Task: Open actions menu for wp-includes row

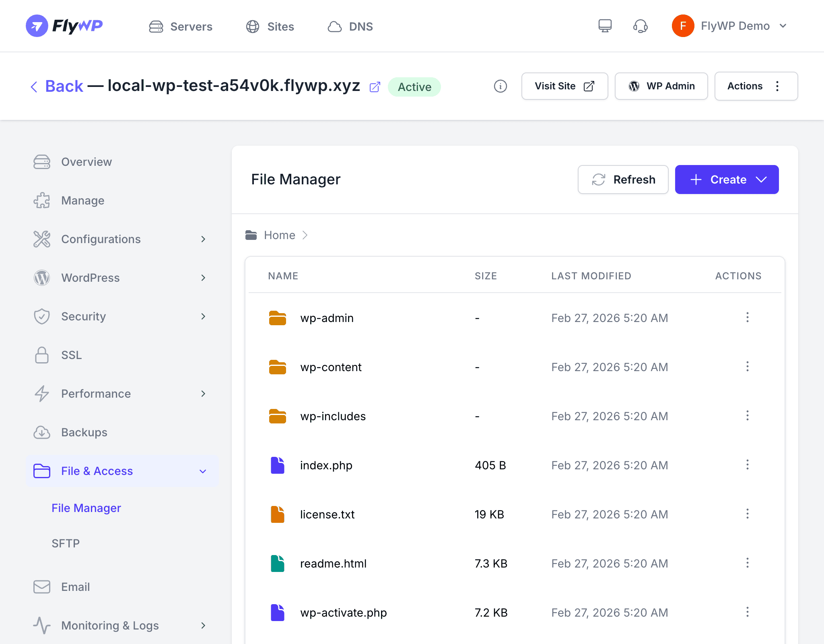Action: (x=747, y=415)
